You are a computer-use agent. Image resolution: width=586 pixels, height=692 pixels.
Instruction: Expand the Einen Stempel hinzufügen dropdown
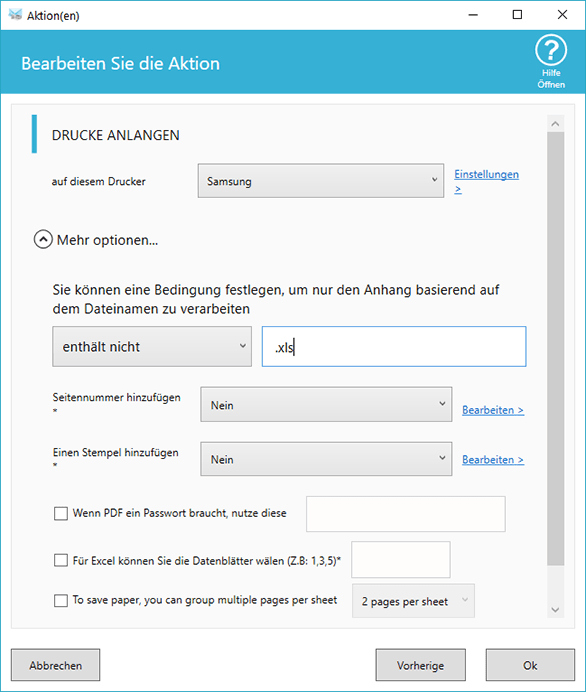pos(326,459)
